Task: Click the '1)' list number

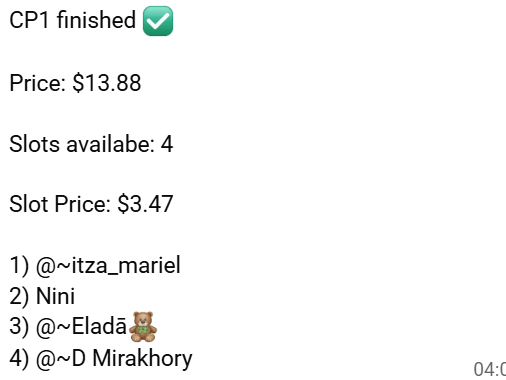Action: coord(19,266)
